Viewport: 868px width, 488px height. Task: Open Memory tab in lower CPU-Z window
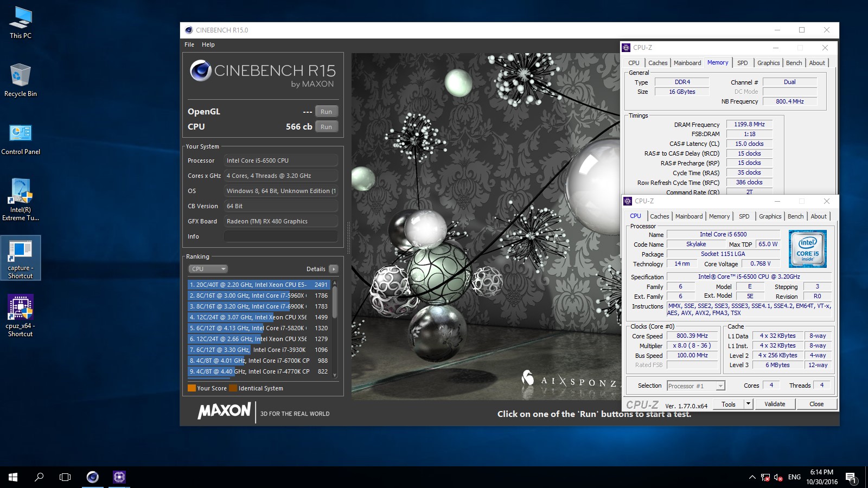click(x=719, y=216)
